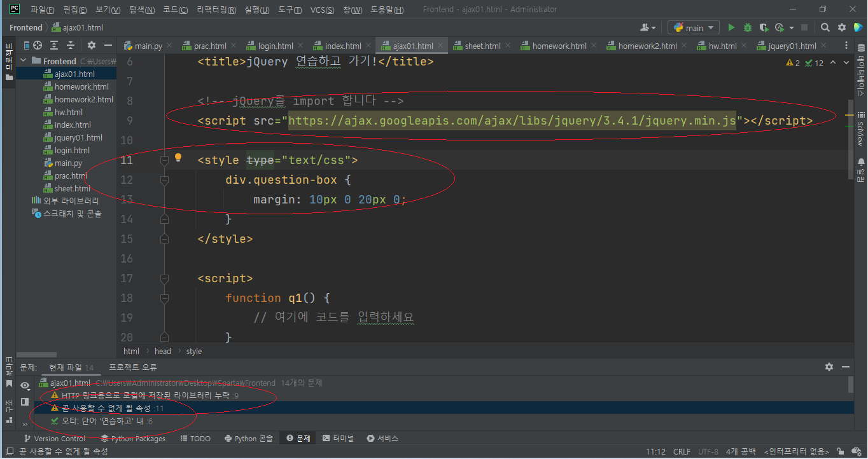Select homework2.html in project tree
The width and height of the screenshot is (868, 459).
pyautogui.click(x=83, y=99)
